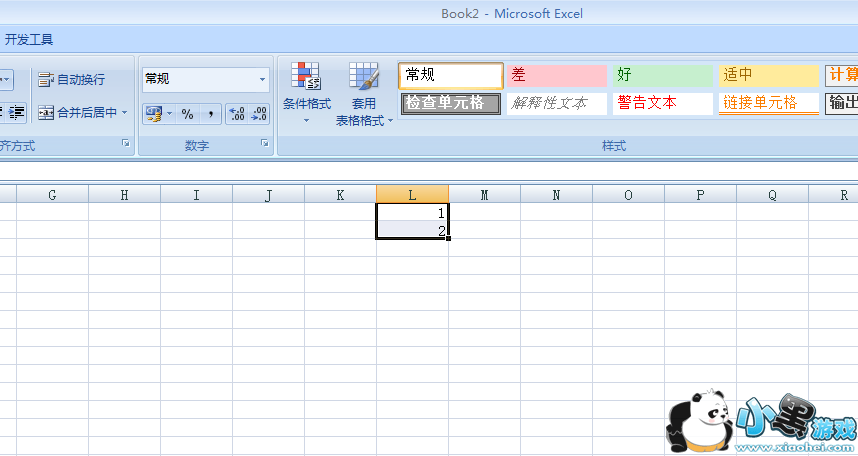Click cell in column L containing 2
858x456 pixels.
pos(413,230)
